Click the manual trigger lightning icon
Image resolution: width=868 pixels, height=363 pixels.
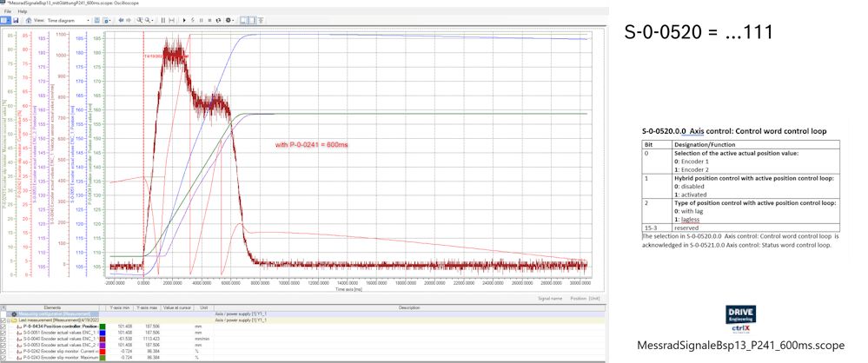(x=193, y=20)
